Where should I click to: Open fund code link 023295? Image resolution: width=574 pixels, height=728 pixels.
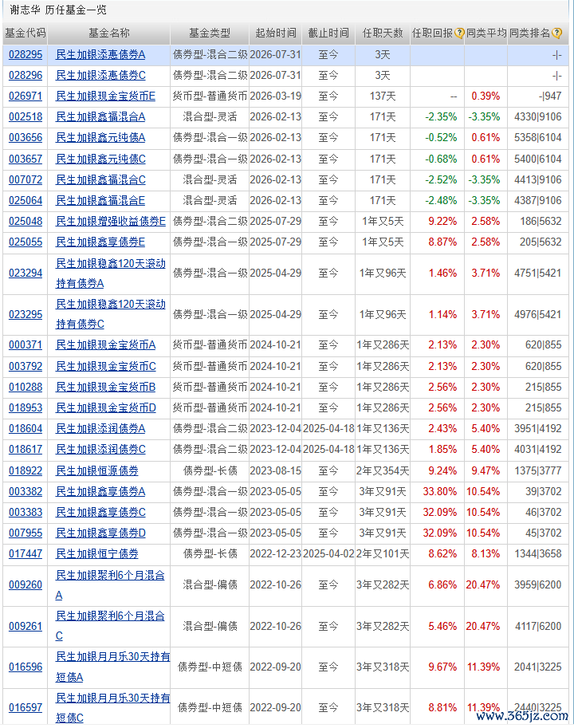coord(26,315)
